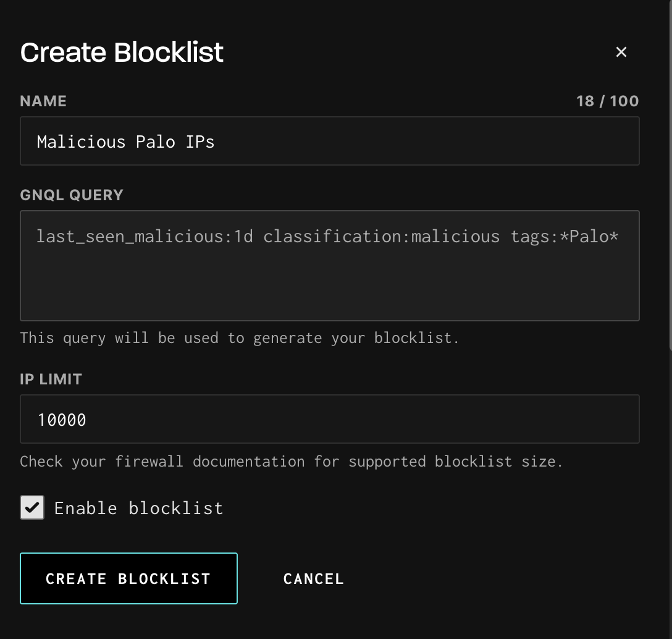Click the Create Blocklist dialog heading
The height and width of the screenshot is (639, 672).
pyautogui.click(x=122, y=53)
